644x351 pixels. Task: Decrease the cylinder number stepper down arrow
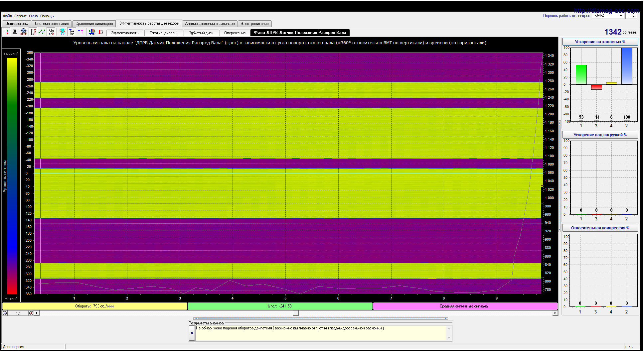click(633, 17)
